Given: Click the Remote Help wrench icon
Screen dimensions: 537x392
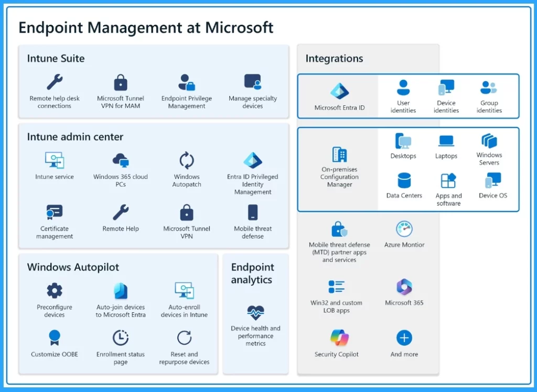Looking at the screenshot, I should [x=121, y=212].
